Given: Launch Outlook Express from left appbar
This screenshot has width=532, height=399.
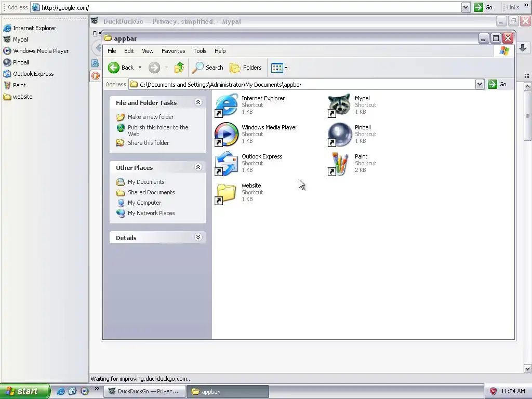Looking at the screenshot, I should 29,74.
